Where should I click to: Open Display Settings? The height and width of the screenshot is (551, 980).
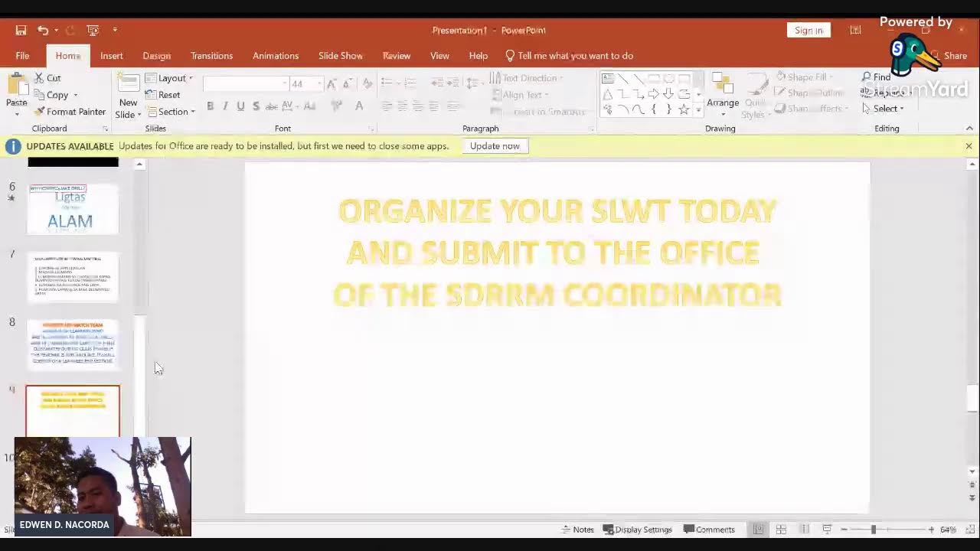637,530
